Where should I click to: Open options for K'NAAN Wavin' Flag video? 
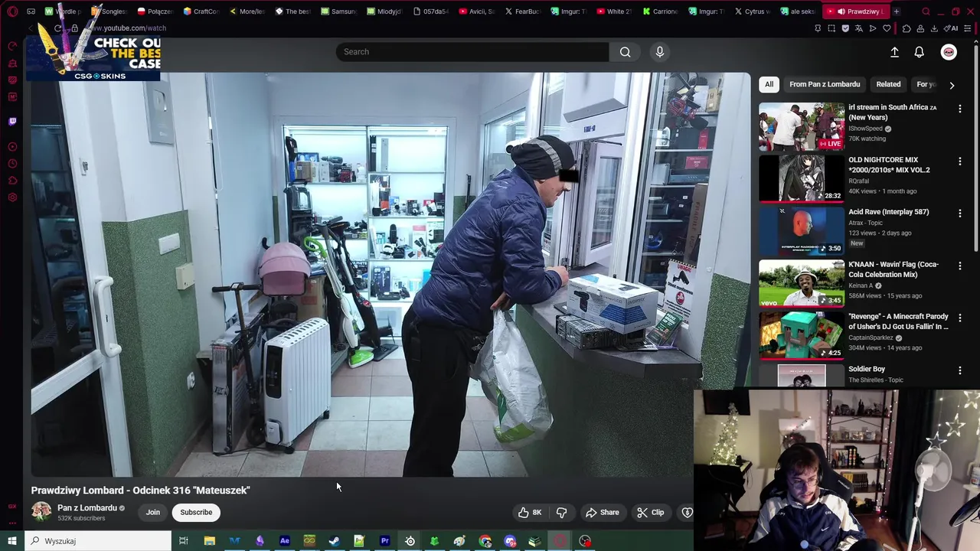point(960,266)
